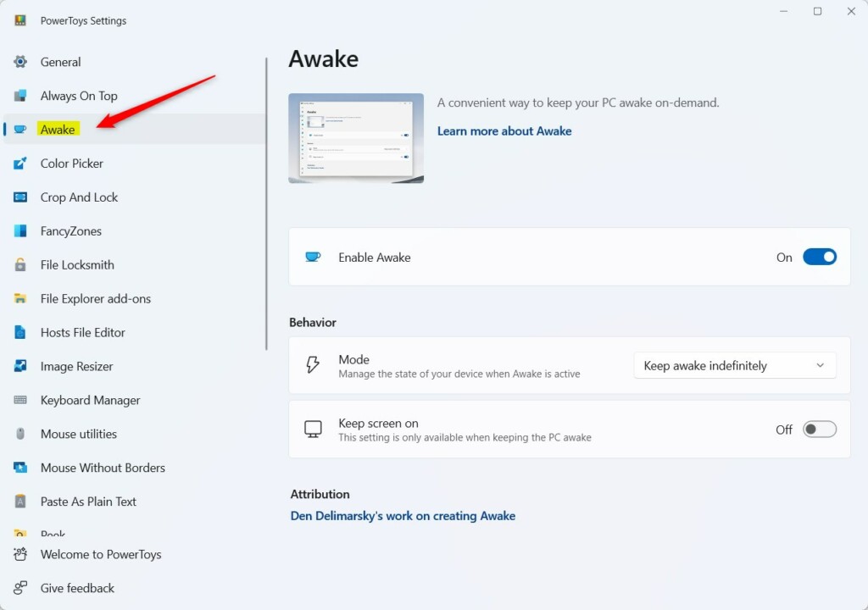This screenshot has height=610, width=868.
Task: Click the File Explorer add-ons icon
Action: tap(20, 298)
